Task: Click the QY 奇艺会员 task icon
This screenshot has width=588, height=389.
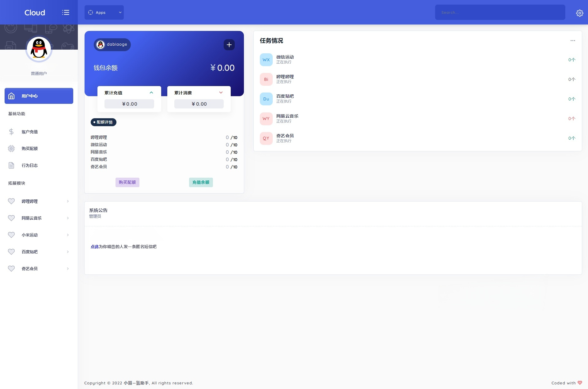Action: click(266, 138)
